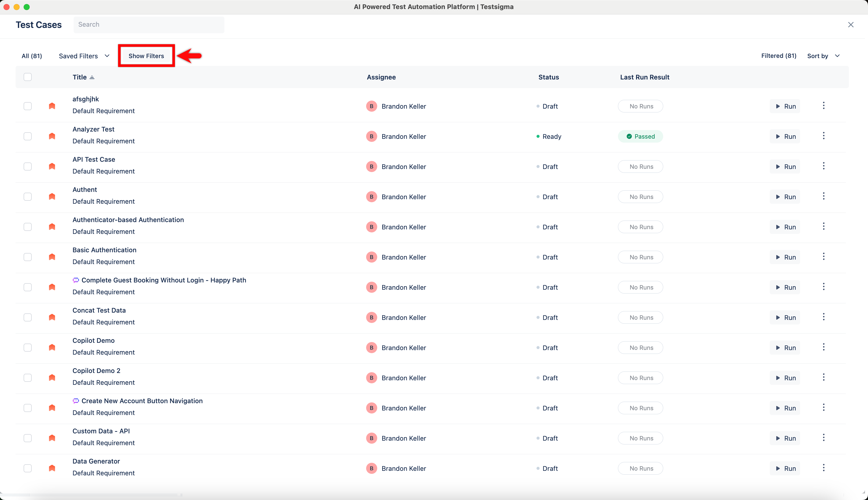
Task: Select the checkbox for Basic Authentication
Action: (28, 257)
